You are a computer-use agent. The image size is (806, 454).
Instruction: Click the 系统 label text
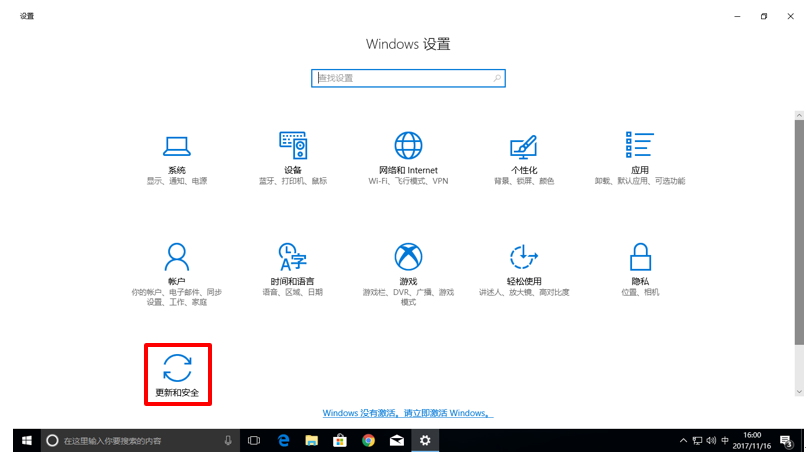click(177, 170)
